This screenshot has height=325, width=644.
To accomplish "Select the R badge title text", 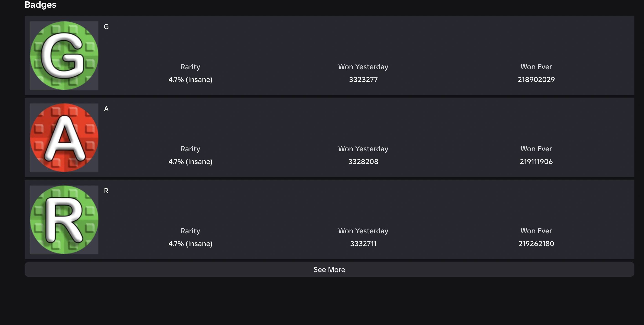I will coord(106,191).
